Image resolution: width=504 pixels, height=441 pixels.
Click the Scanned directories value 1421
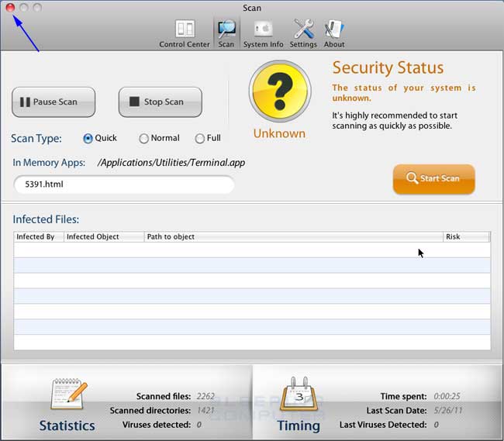pyautogui.click(x=205, y=410)
